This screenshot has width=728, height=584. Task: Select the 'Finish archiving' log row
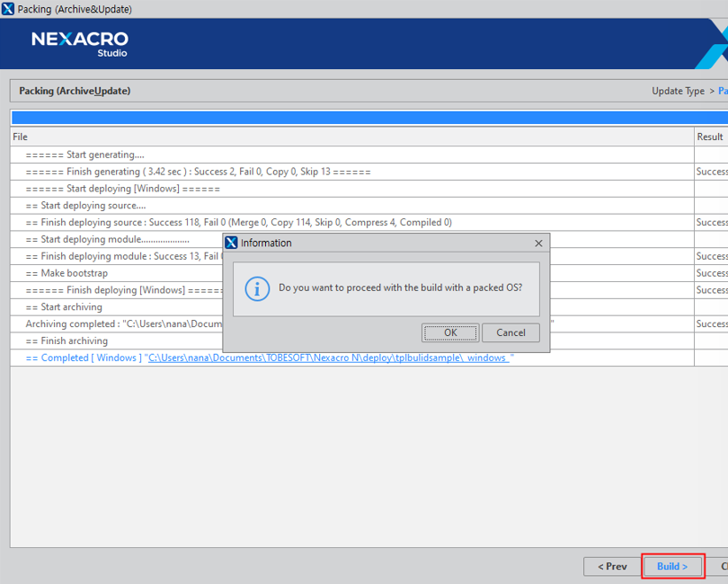[x=67, y=341]
